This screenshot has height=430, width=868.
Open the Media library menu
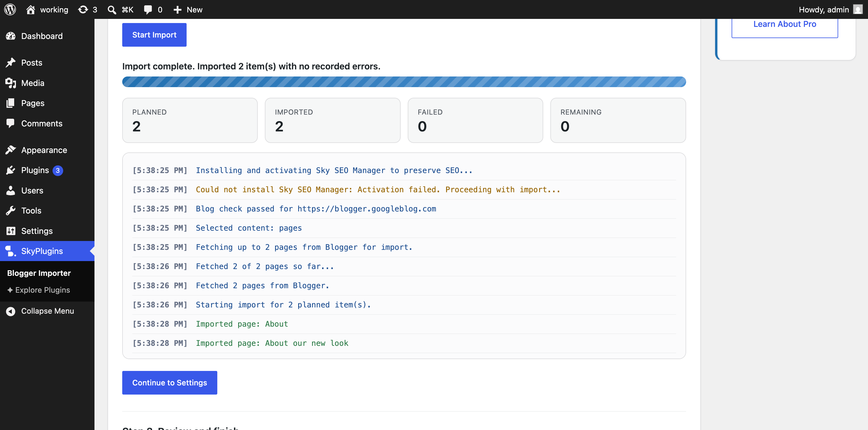[47, 83]
